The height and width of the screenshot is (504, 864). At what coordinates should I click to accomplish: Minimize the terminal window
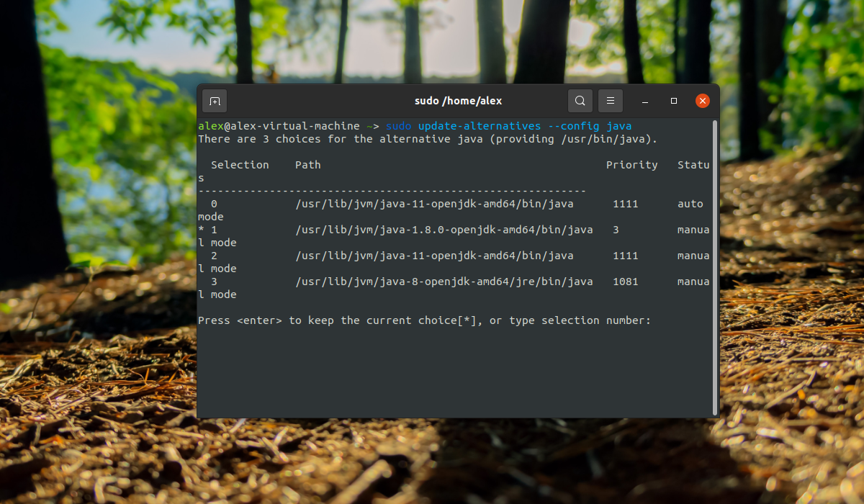[x=646, y=102]
